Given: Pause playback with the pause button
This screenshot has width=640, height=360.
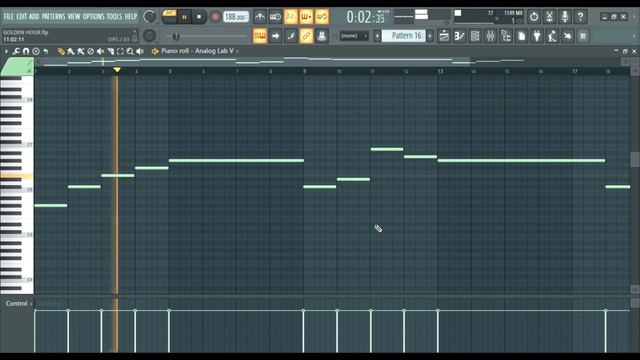Looking at the screenshot, I should (184, 17).
